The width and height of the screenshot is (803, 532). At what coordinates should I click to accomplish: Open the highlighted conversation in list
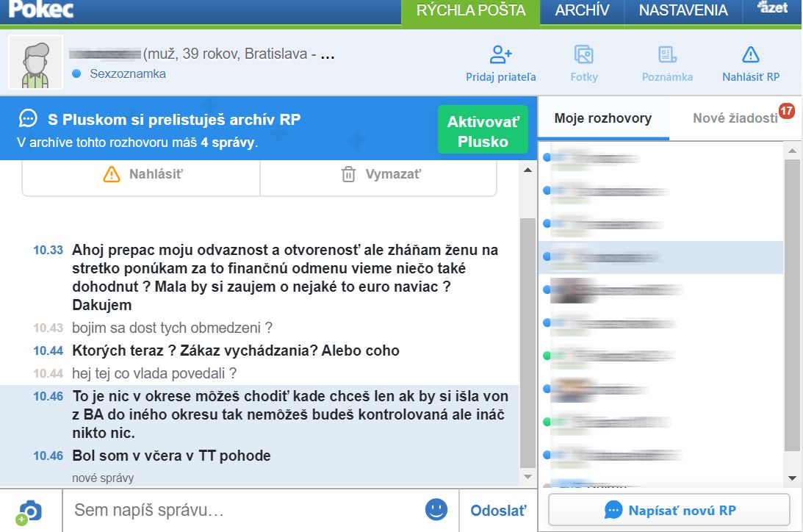click(662, 258)
